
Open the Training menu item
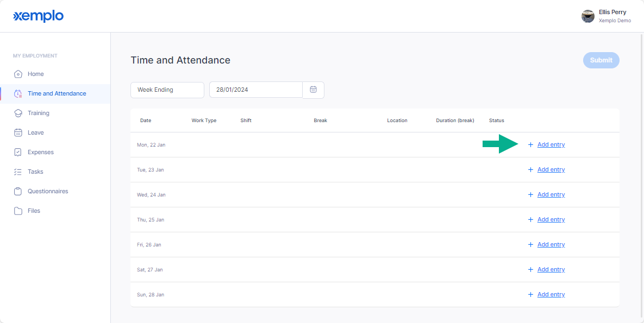pyautogui.click(x=38, y=113)
